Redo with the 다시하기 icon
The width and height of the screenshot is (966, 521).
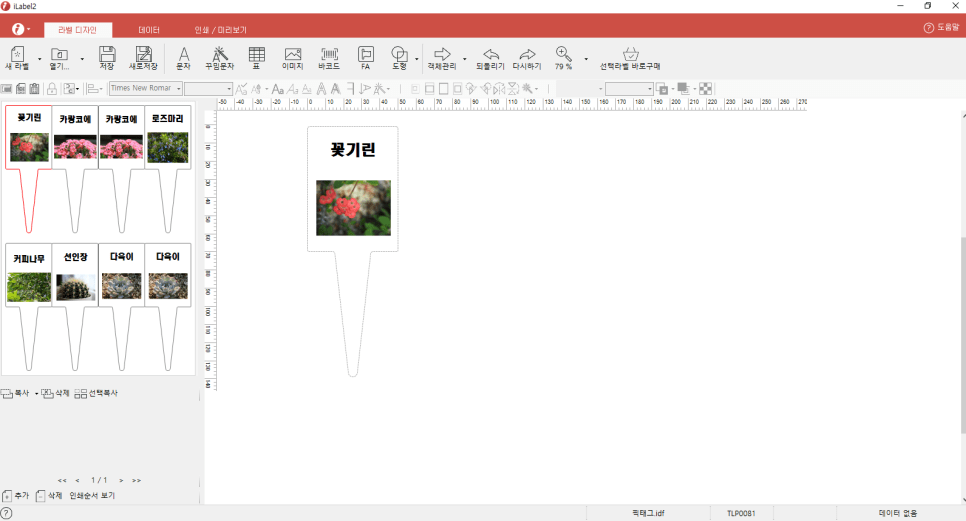[x=527, y=54]
